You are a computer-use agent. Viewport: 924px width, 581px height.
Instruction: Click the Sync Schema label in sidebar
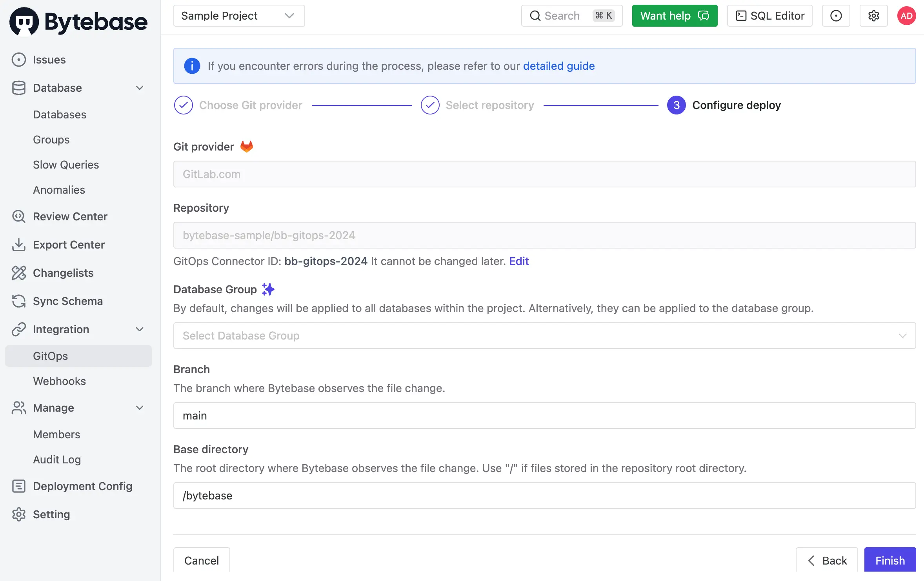click(68, 301)
